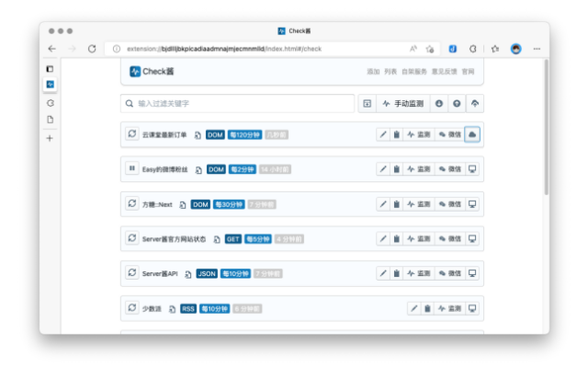
Task: Go back with browser back arrow
Action: [x=52, y=49]
